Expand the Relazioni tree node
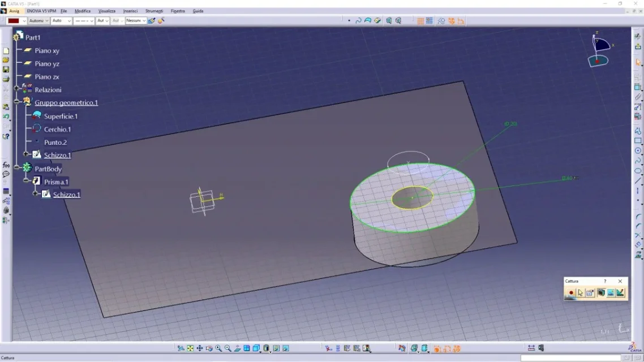 pyautogui.click(x=17, y=89)
